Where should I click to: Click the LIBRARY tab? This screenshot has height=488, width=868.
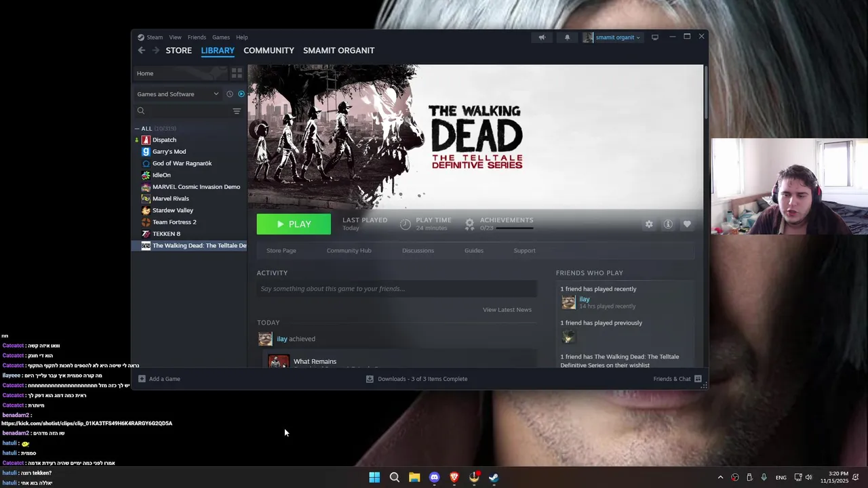pos(218,50)
